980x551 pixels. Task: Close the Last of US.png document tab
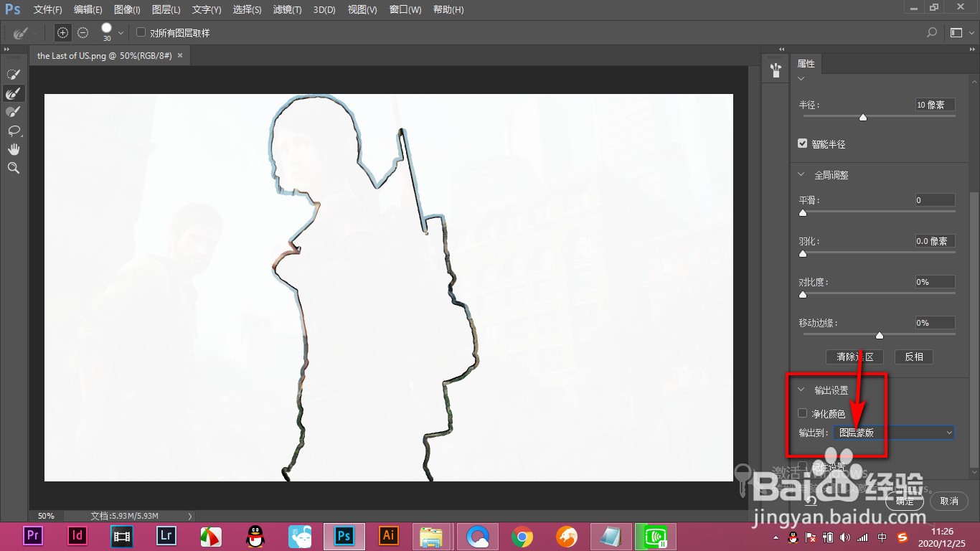(180, 55)
